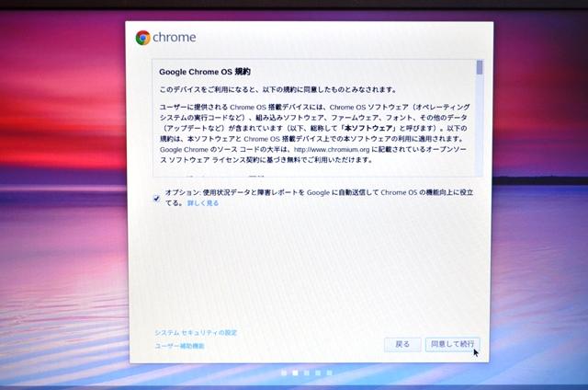
Task: Click the chrome wordmark beside the logo
Action: click(x=174, y=38)
